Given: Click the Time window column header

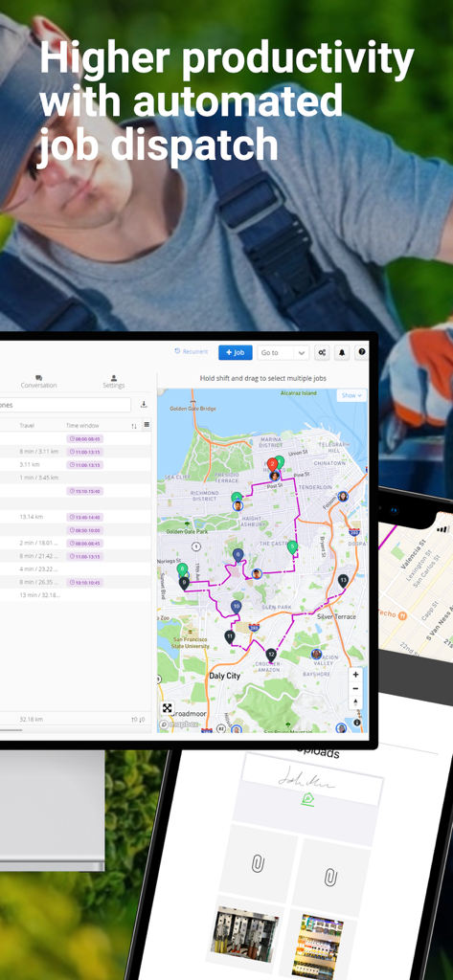Looking at the screenshot, I should click(82, 426).
